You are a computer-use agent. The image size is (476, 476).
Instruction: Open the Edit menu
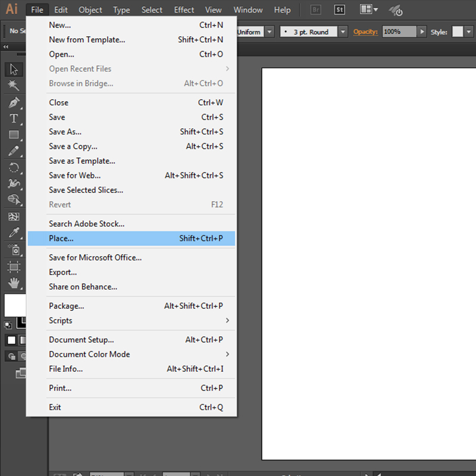[61, 10]
